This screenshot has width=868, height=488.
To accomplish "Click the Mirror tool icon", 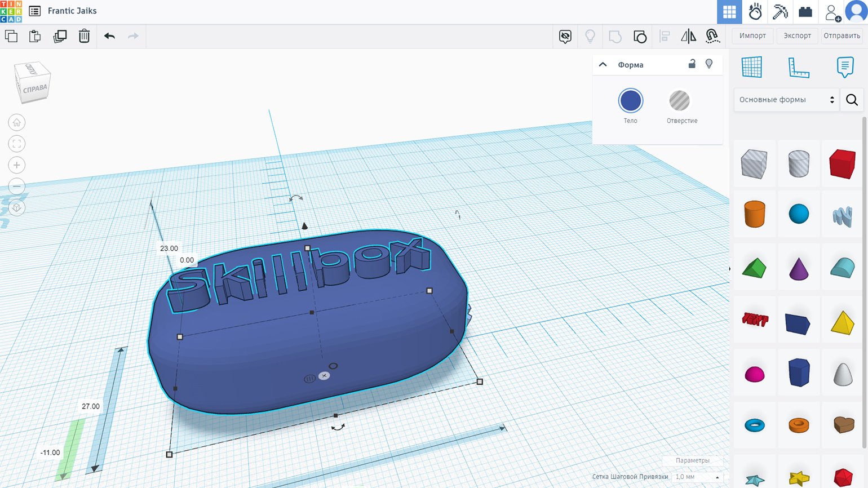I will tap(688, 37).
